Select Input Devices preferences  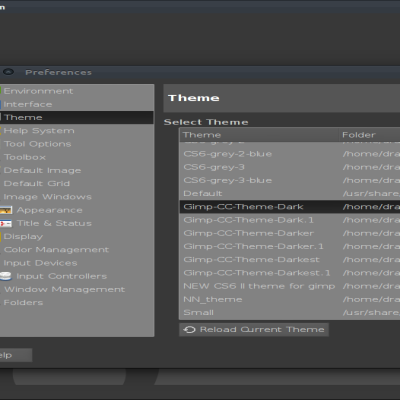(x=40, y=263)
